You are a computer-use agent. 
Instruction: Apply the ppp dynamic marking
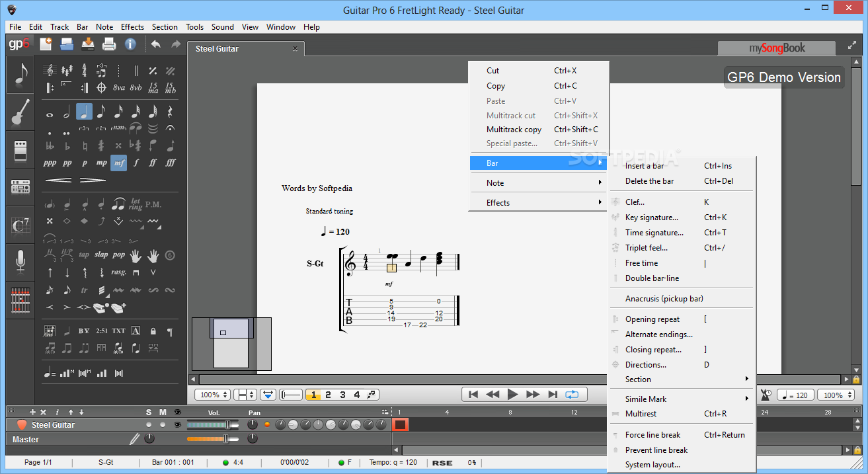50,163
